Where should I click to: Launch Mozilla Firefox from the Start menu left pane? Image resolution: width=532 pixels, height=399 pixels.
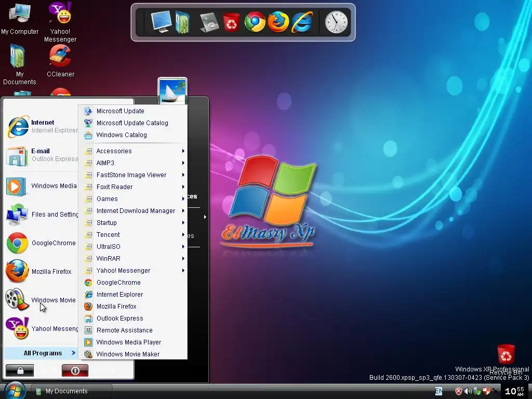pyautogui.click(x=42, y=271)
